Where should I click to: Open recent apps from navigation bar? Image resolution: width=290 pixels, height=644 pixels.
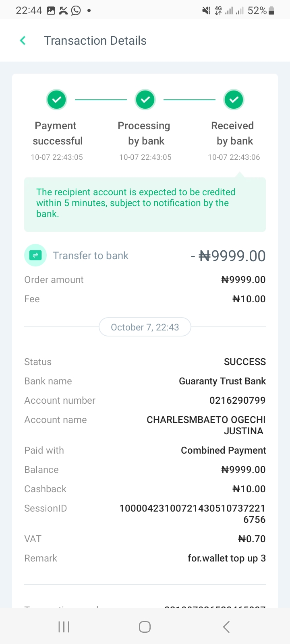point(64,627)
